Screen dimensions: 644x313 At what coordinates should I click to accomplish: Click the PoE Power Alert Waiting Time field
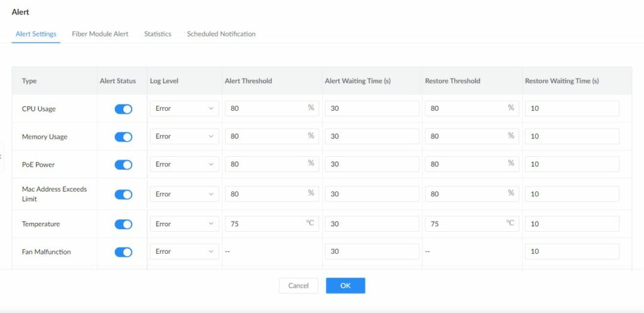(372, 164)
